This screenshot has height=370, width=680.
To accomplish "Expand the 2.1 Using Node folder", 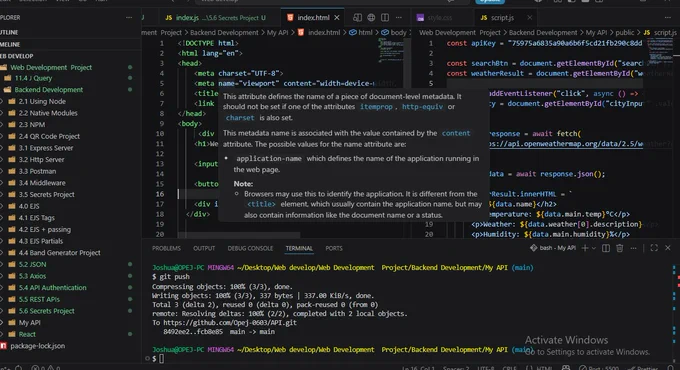I will pos(42,102).
